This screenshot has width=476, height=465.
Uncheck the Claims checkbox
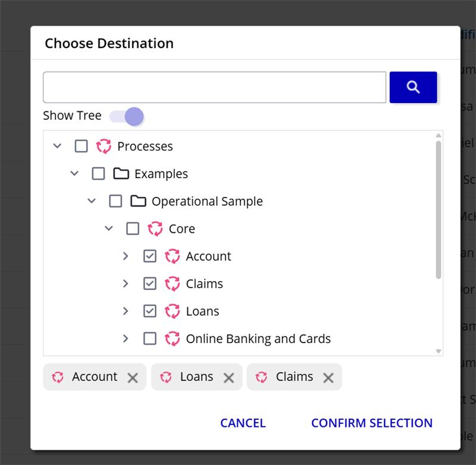point(150,283)
